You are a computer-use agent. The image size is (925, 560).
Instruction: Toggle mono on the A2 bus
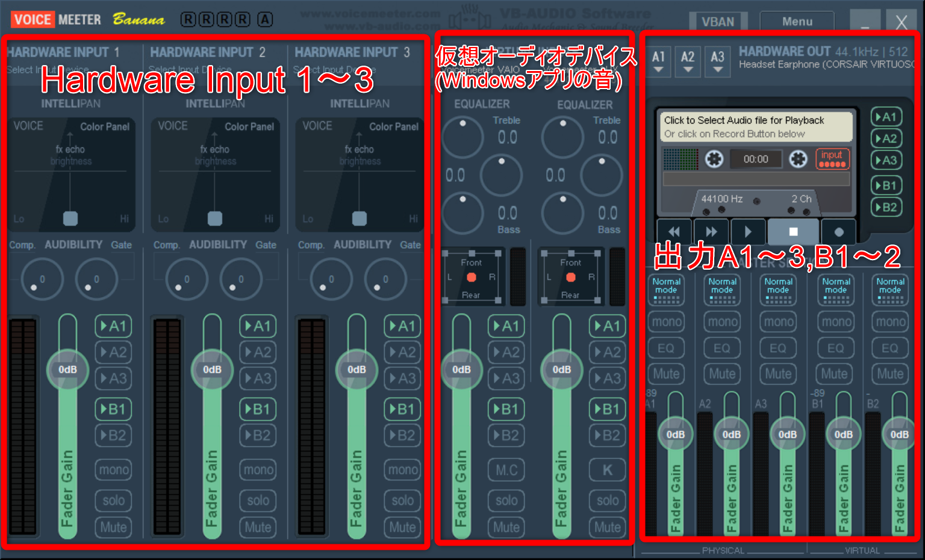click(x=722, y=322)
